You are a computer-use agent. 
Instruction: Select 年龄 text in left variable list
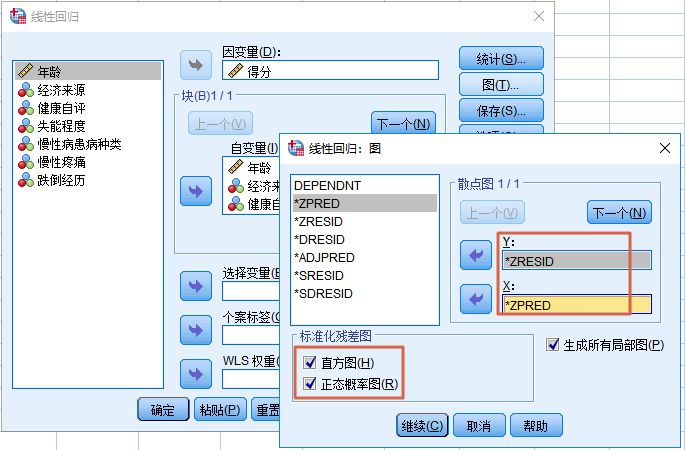(49, 72)
